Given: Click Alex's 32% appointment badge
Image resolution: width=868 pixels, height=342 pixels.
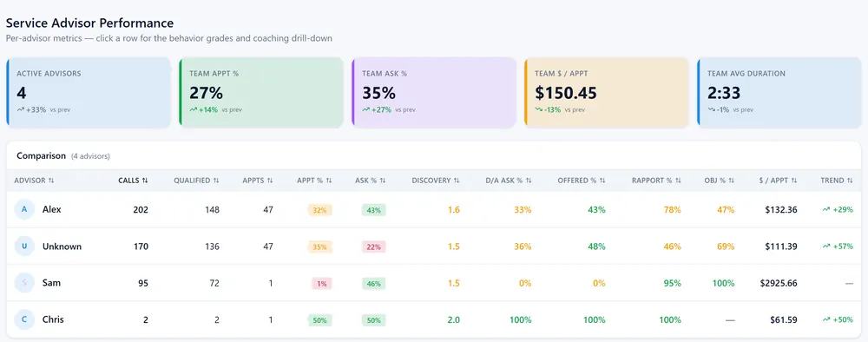Looking at the screenshot, I should (x=319, y=210).
